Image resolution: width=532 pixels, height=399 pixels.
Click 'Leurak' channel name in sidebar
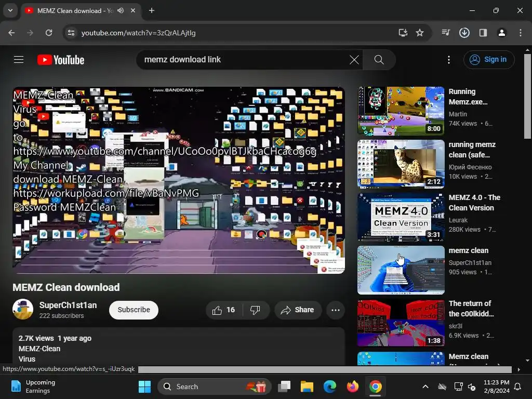tap(458, 220)
